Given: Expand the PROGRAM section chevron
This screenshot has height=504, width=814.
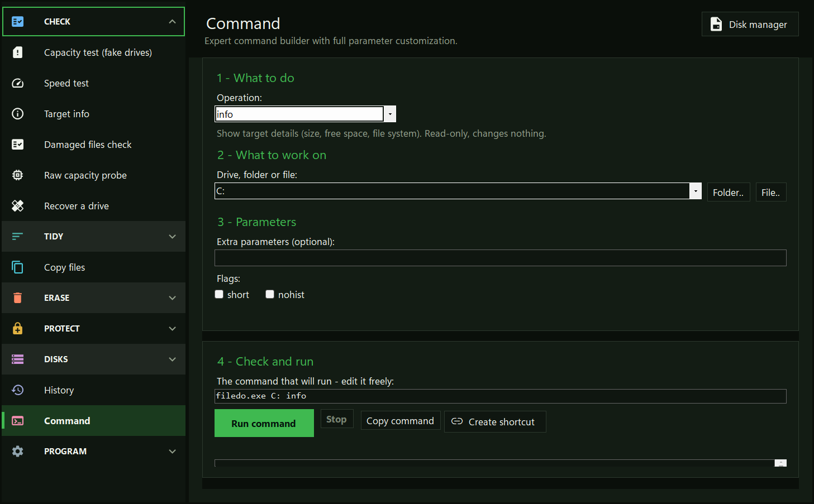Looking at the screenshot, I should pyautogui.click(x=172, y=452).
